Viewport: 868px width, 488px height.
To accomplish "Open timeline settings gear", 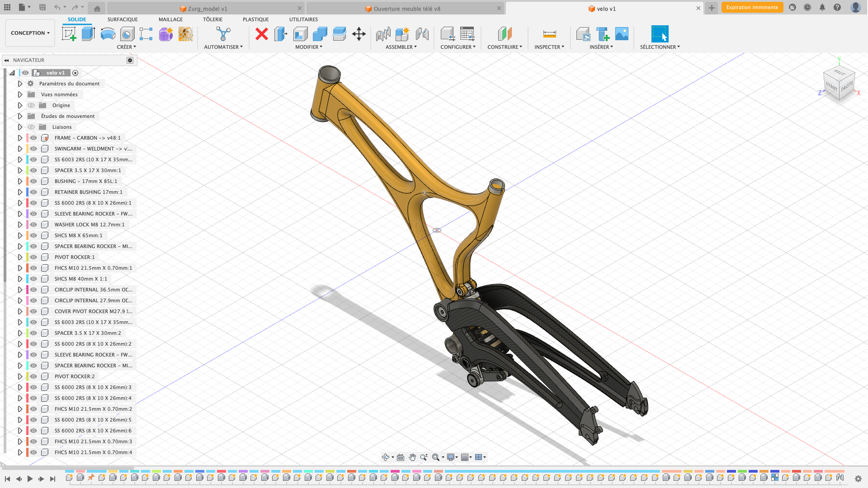I will (858, 479).
